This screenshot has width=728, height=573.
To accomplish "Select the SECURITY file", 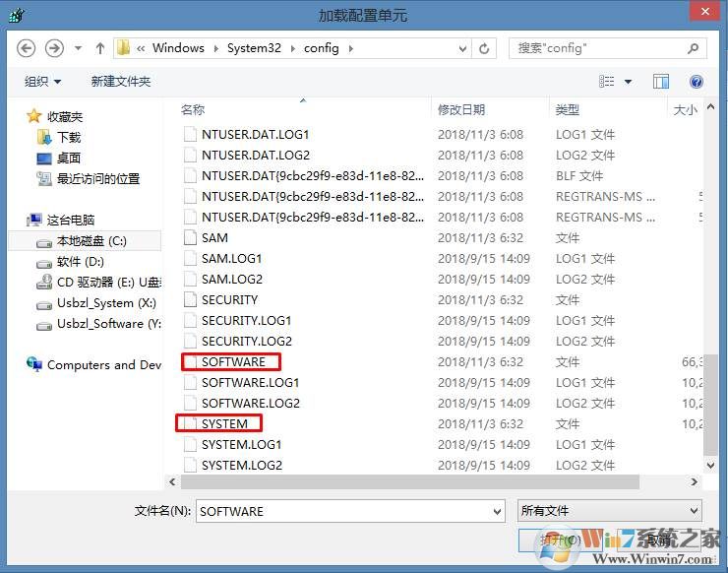I will (229, 299).
